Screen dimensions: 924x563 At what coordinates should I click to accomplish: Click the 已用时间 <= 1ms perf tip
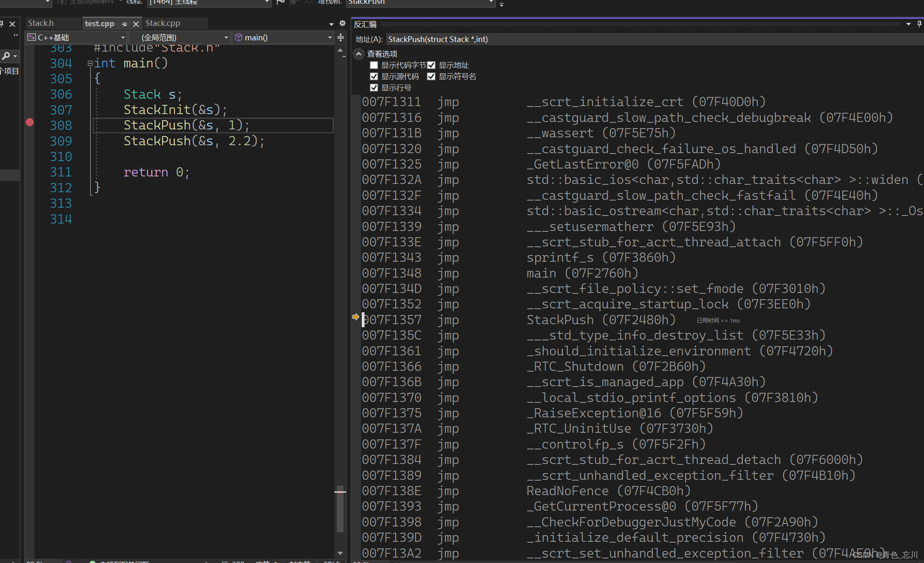coord(718,320)
